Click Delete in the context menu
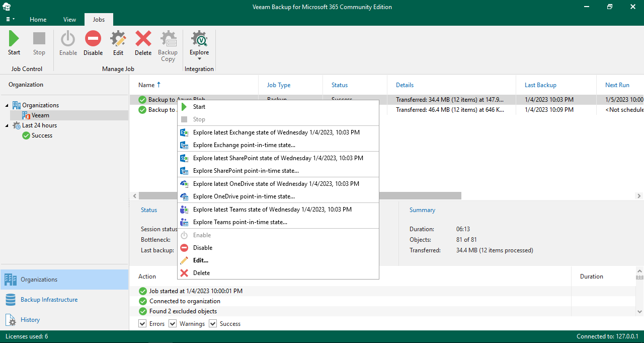The height and width of the screenshot is (343, 644). (x=201, y=273)
